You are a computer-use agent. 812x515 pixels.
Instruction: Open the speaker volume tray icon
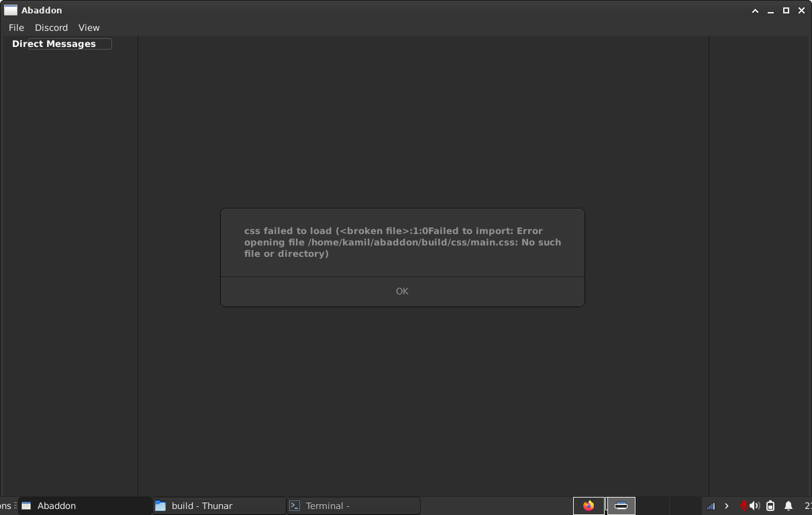(x=755, y=506)
